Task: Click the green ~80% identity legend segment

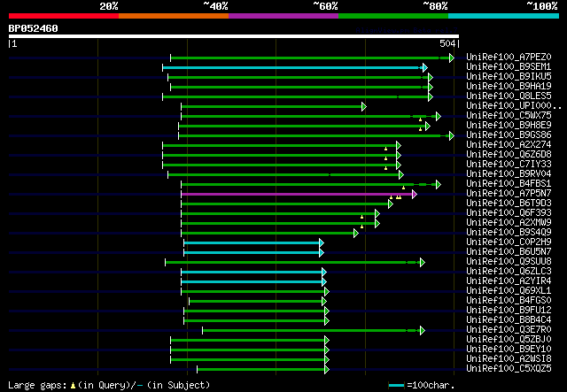Action: click(x=393, y=16)
